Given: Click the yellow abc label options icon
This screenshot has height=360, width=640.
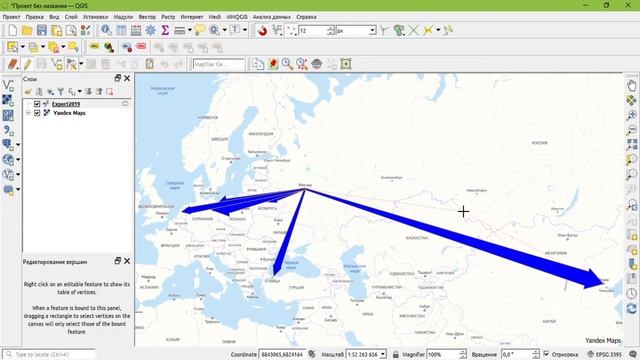Looking at the screenshot, I should click(94, 47).
